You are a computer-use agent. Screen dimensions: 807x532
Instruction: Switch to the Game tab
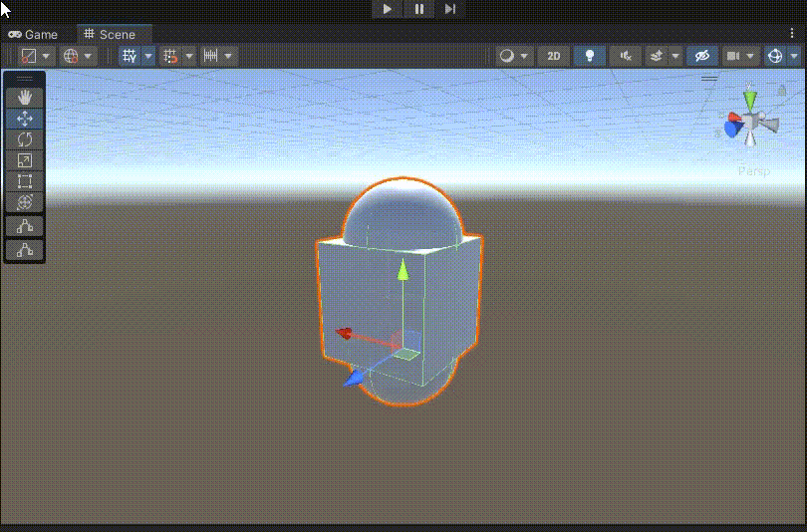tap(33, 35)
